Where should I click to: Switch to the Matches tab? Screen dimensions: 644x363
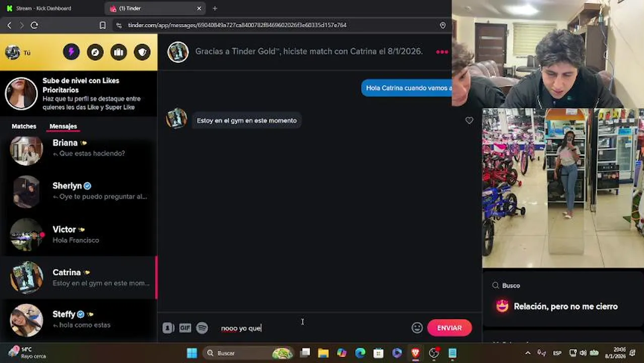[x=24, y=127]
